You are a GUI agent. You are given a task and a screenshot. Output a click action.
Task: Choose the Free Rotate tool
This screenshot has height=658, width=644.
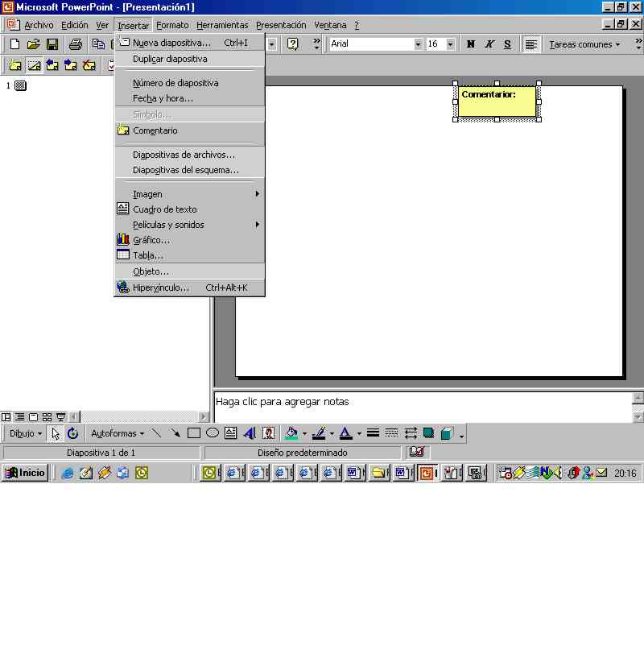pyautogui.click(x=72, y=433)
